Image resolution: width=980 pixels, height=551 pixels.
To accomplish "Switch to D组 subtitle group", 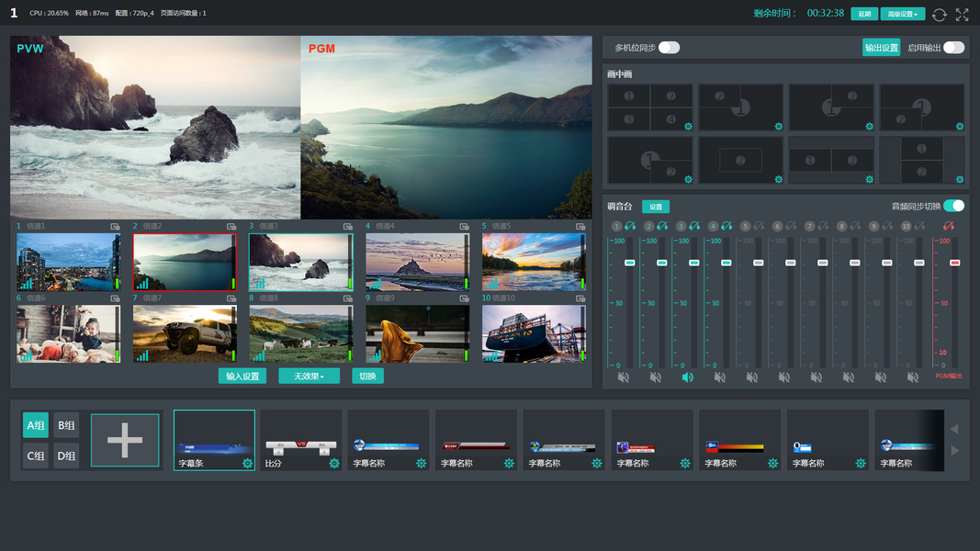I will tap(66, 456).
